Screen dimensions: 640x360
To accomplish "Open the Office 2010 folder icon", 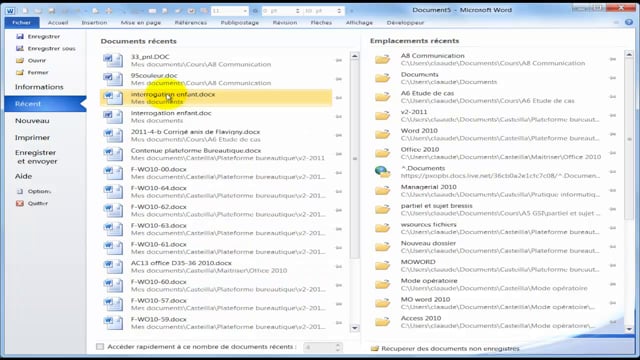I will pyautogui.click(x=382, y=153).
